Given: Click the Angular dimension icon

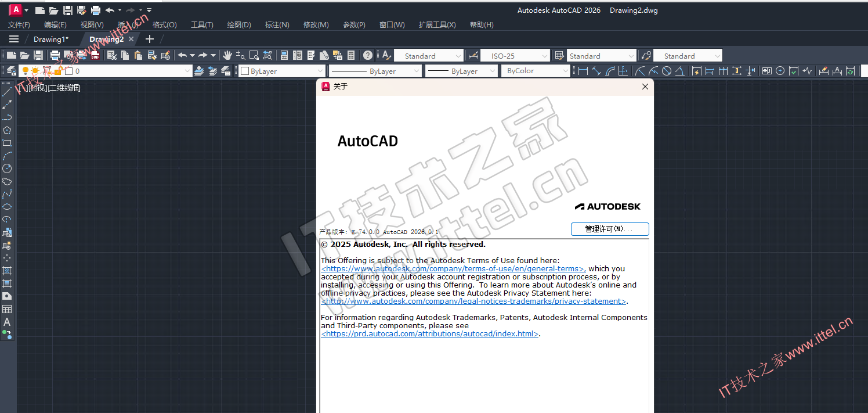Looking at the screenshot, I should pos(679,71).
